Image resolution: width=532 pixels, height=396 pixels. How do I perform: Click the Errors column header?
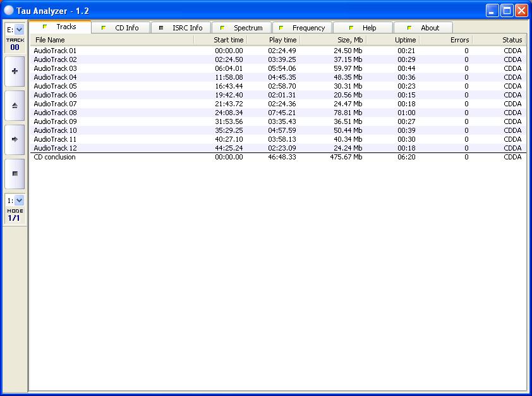point(445,40)
